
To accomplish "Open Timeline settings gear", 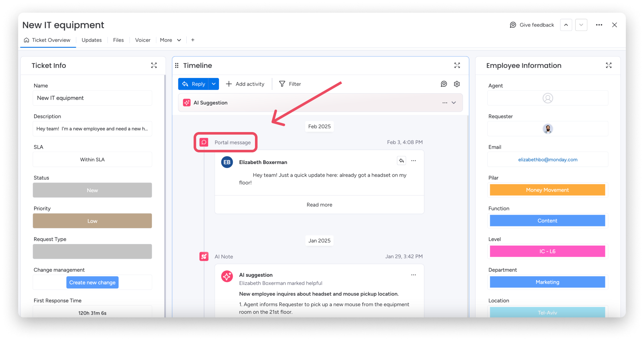I will (x=457, y=84).
